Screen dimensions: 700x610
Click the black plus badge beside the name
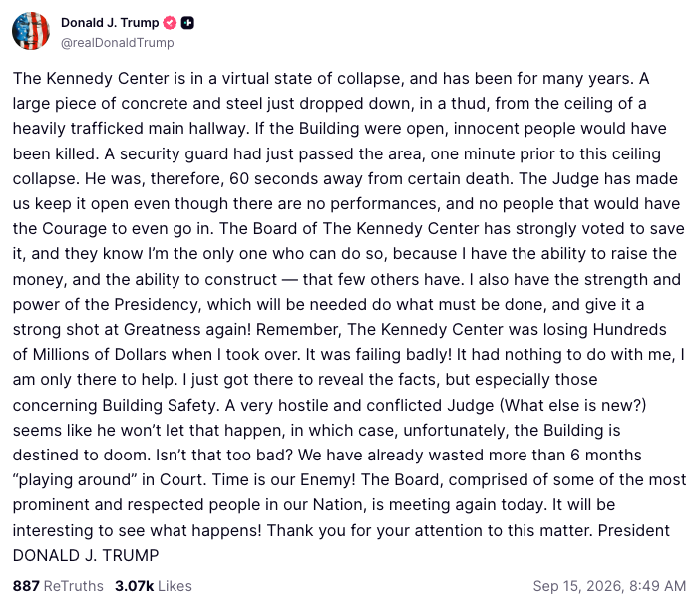pos(187,22)
